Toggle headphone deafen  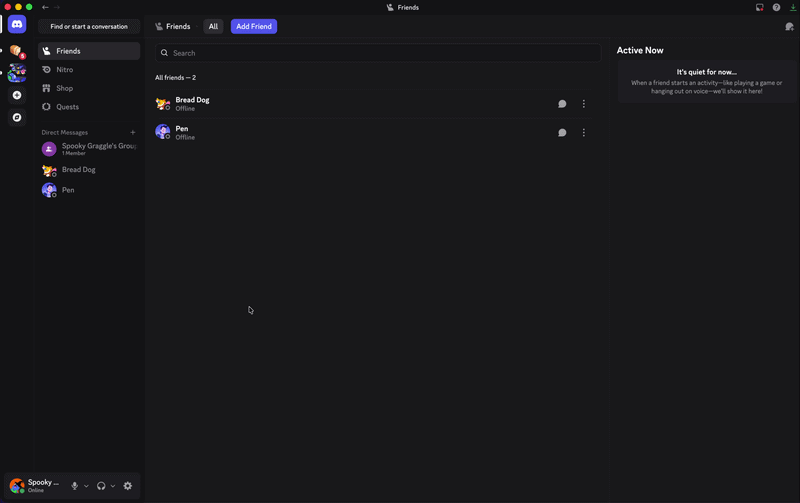pyautogui.click(x=101, y=486)
